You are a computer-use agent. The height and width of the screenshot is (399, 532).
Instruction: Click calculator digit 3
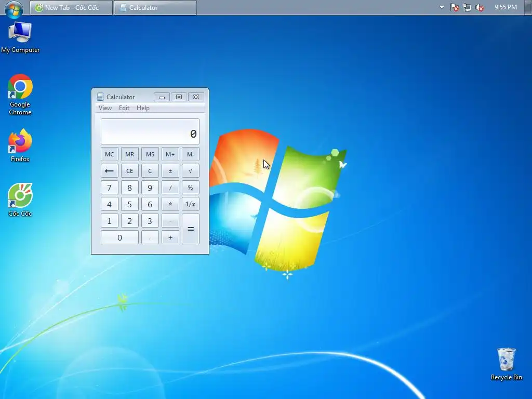tap(150, 220)
